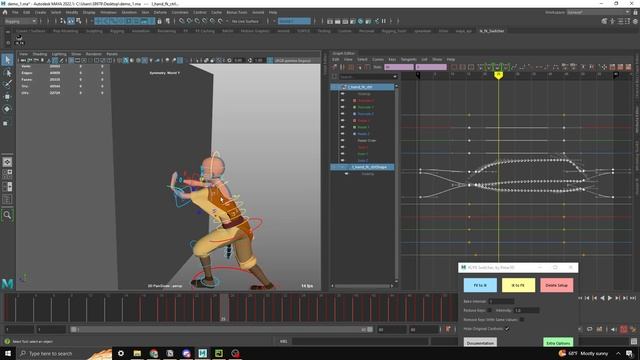The image size is (640, 360).
Task: Click the IK to FK button
Action: click(518, 285)
